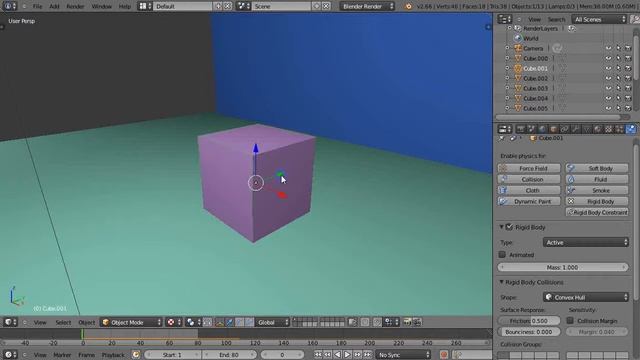Screen dimensions: 640x360
Task: Open the Particles properties tab
Action: [x=620, y=129]
